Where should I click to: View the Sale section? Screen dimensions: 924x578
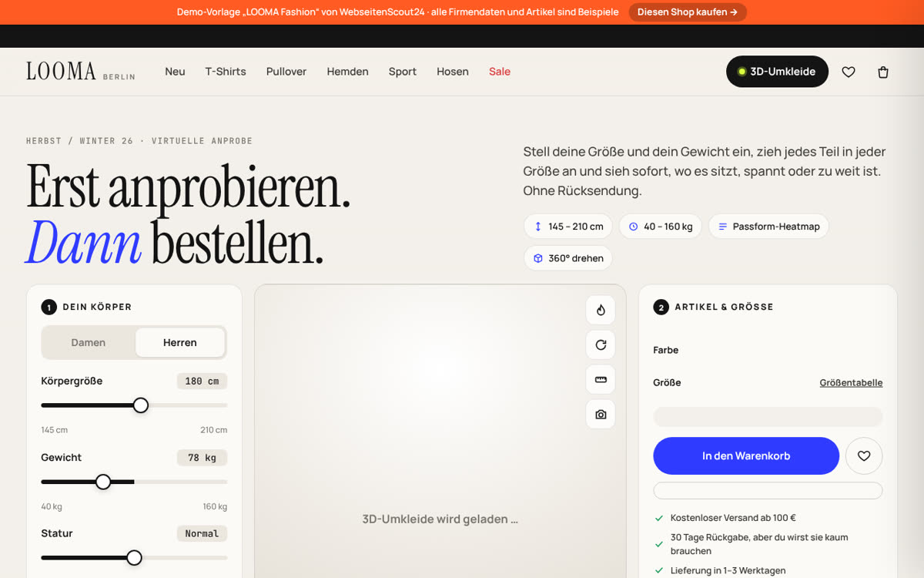(500, 72)
